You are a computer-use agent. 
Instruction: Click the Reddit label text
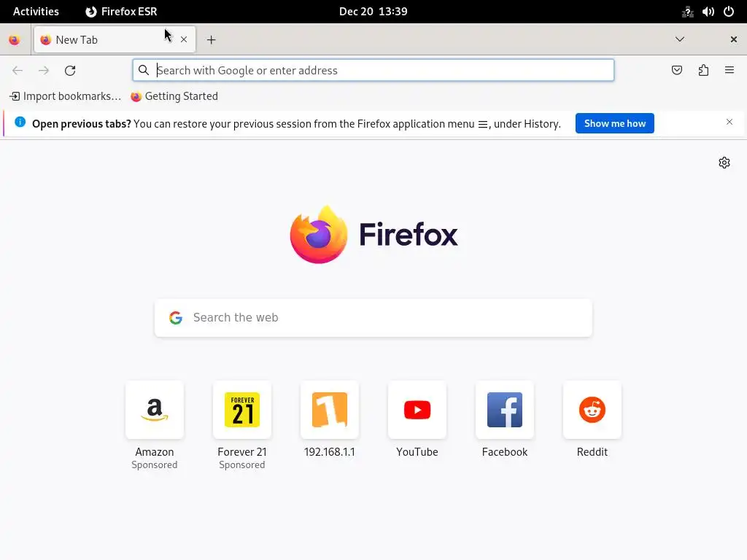(x=592, y=452)
